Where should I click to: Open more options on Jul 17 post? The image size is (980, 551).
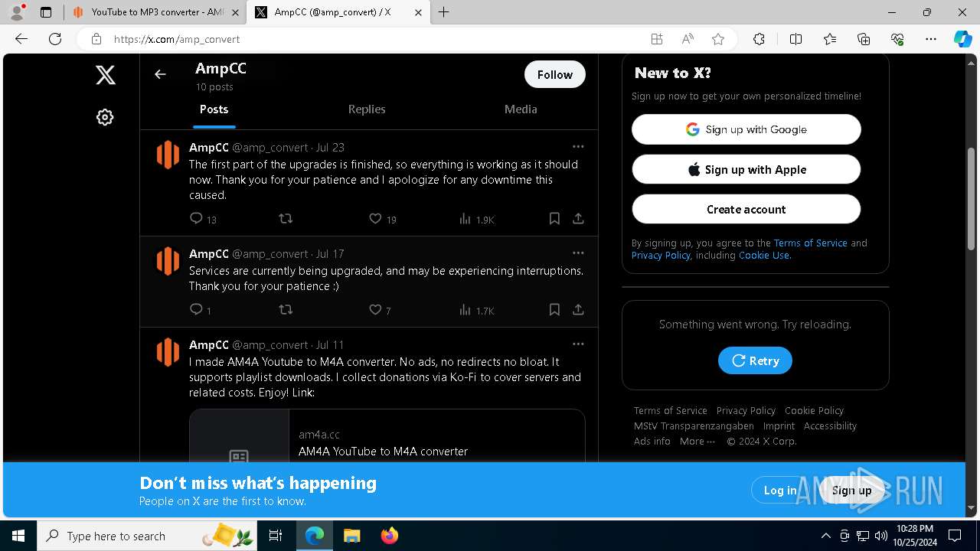click(x=578, y=253)
